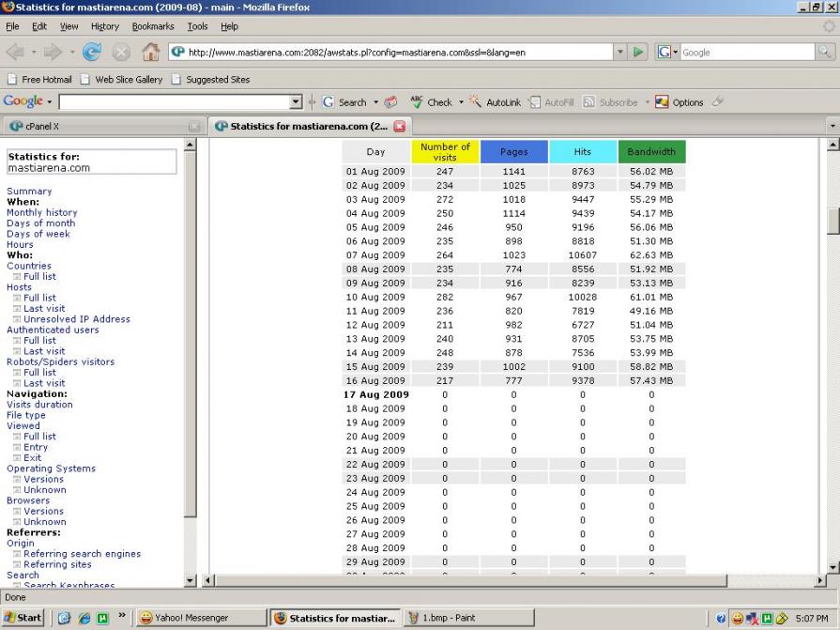Open the Bookmarks menu
Viewport: 840px width, 630px height.
[153, 26]
